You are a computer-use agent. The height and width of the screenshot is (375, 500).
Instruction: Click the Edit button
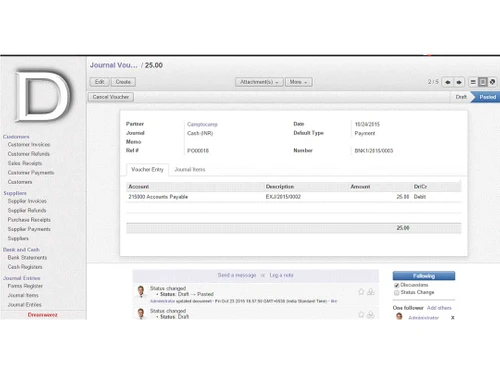(99, 82)
